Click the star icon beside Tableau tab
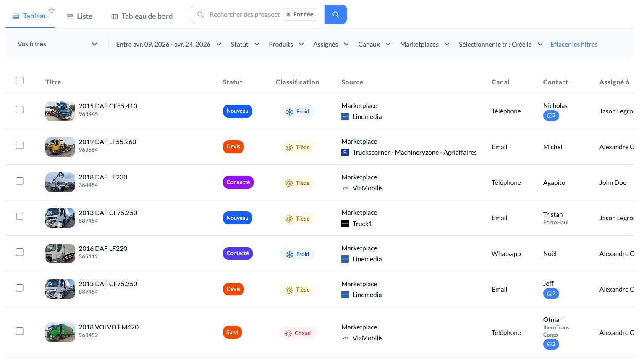Screen dimensions: 644x361 [x=52, y=11]
